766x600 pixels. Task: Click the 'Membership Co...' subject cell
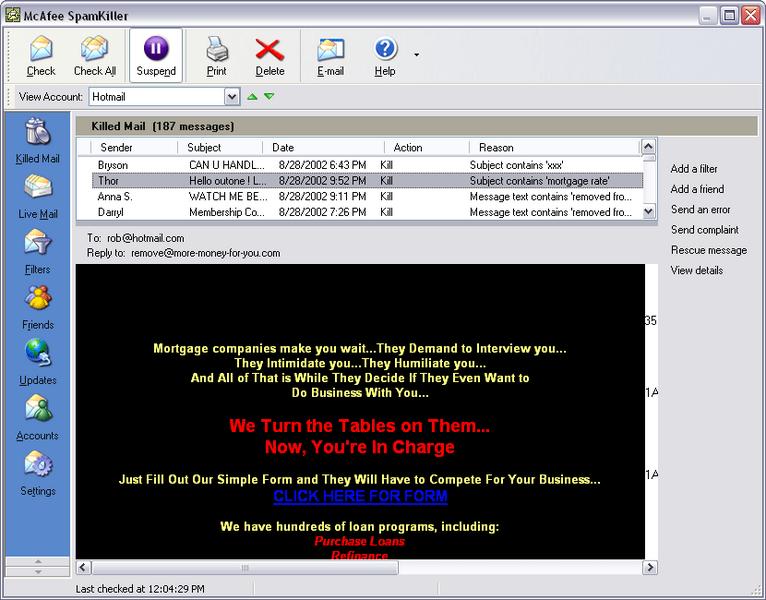click(x=227, y=212)
